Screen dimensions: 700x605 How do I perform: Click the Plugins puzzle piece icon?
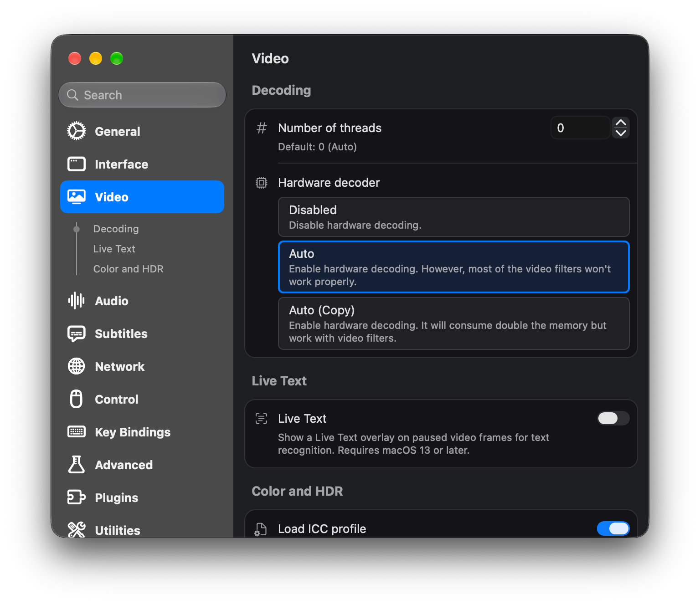point(77,497)
